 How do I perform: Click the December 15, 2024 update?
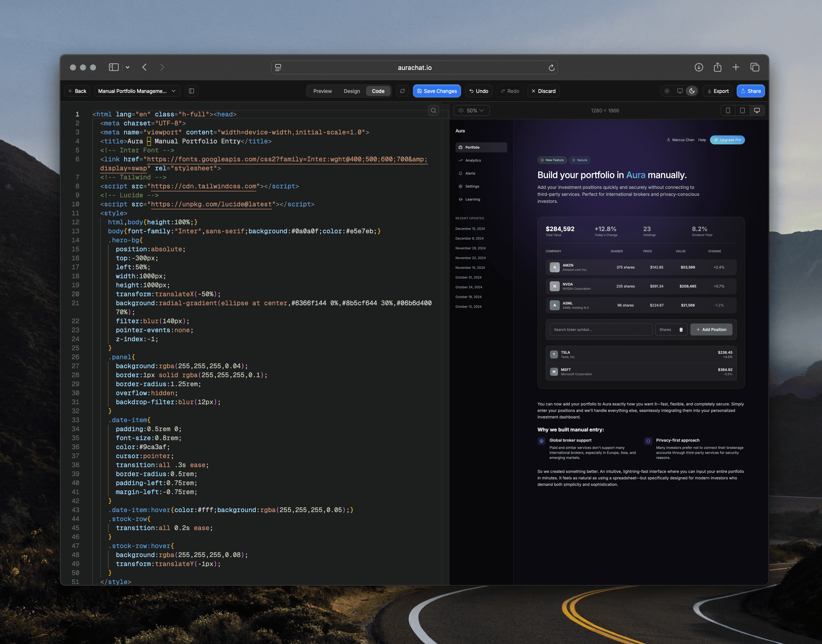click(470, 229)
